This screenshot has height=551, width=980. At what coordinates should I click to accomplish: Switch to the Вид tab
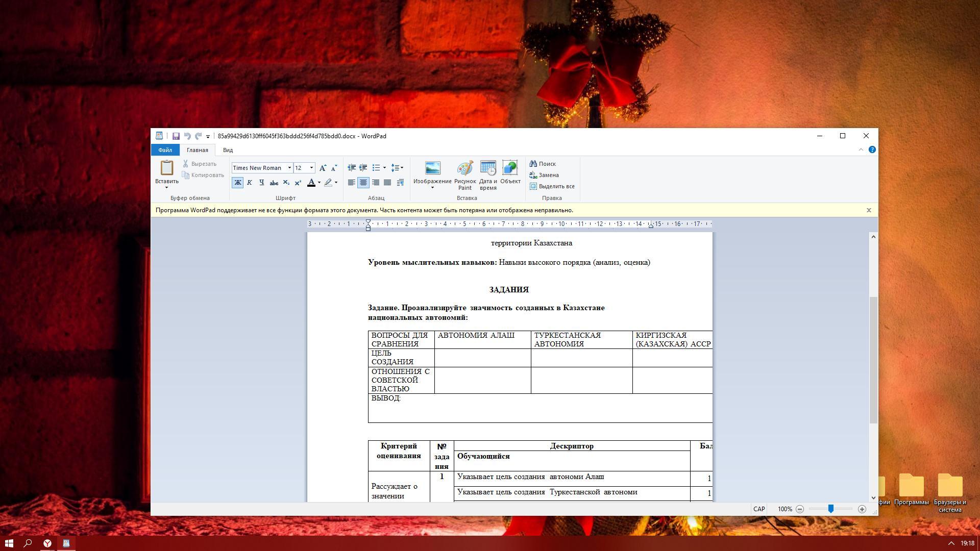(x=228, y=150)
